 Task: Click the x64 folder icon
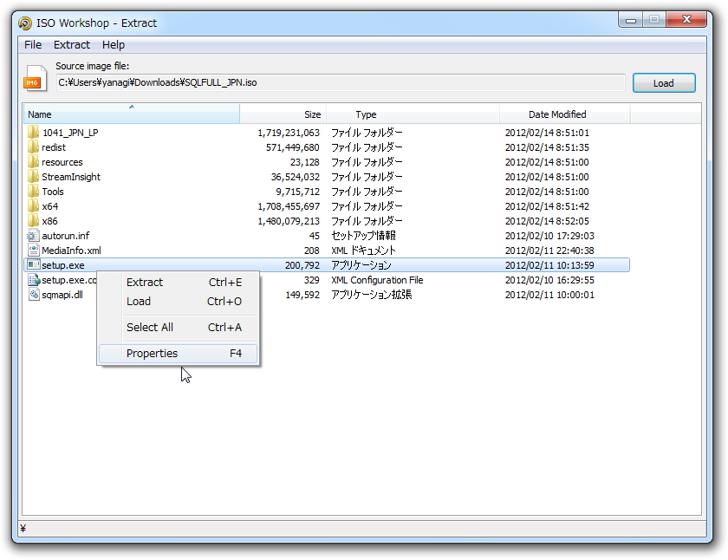click(33, 206)
